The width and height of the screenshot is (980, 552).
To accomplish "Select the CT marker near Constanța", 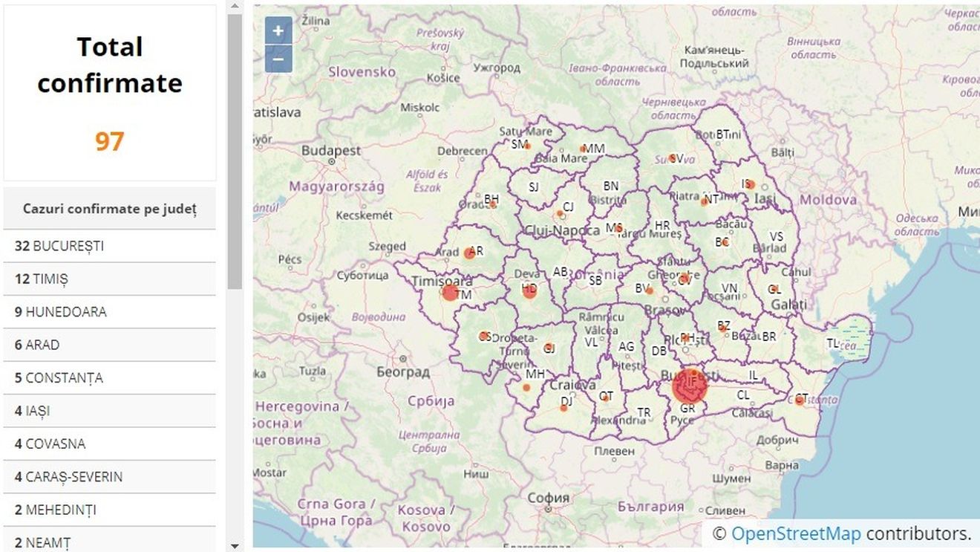I will pyautogui.click(x=800, y=399).
